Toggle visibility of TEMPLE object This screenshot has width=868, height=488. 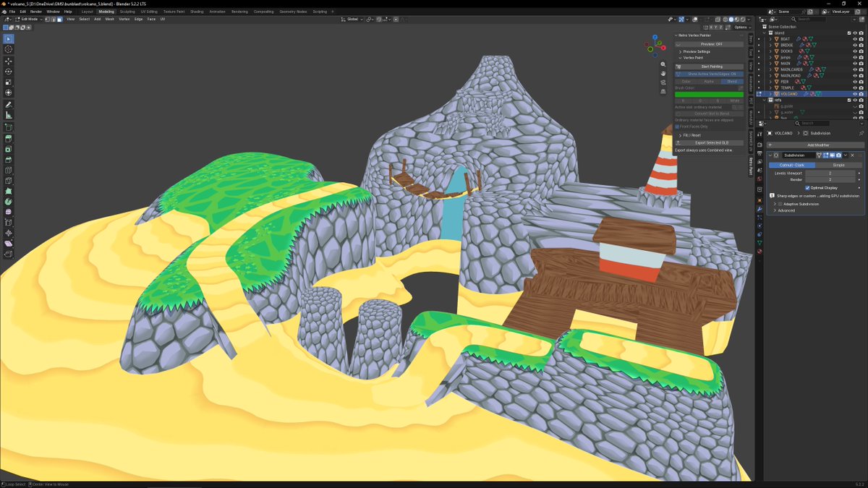[x=855, y=87]
